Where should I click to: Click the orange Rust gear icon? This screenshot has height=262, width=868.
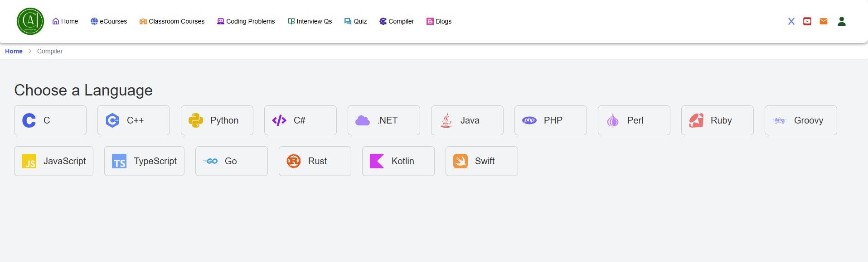[x=294, y=161]
